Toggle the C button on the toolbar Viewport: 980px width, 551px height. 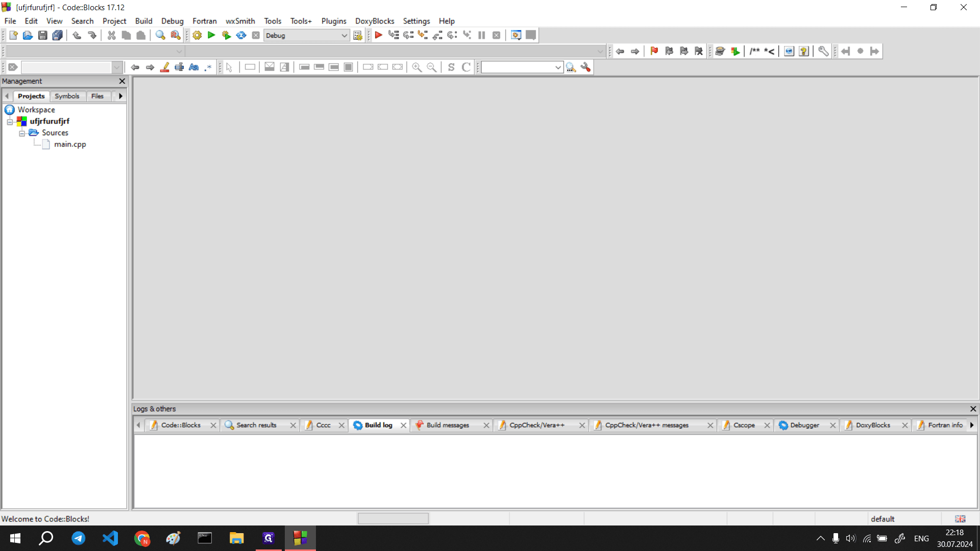click(466, 67)
